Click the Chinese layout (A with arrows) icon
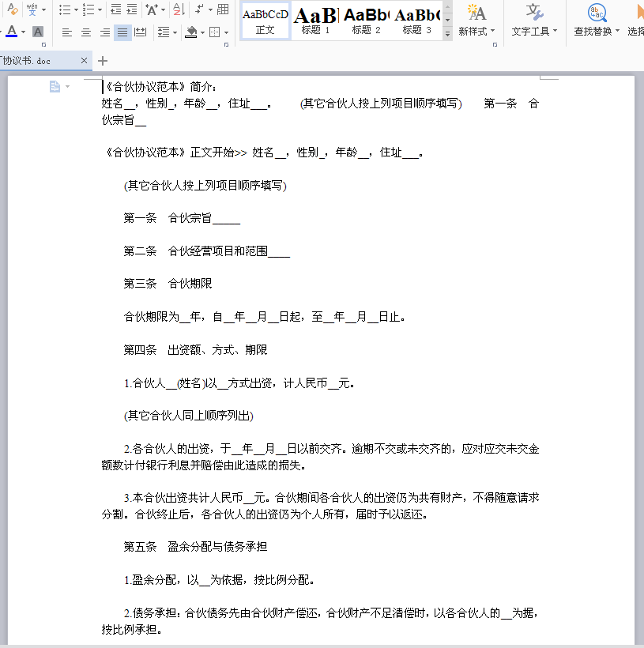The image size is (644, 648). [x=152, y=9]
